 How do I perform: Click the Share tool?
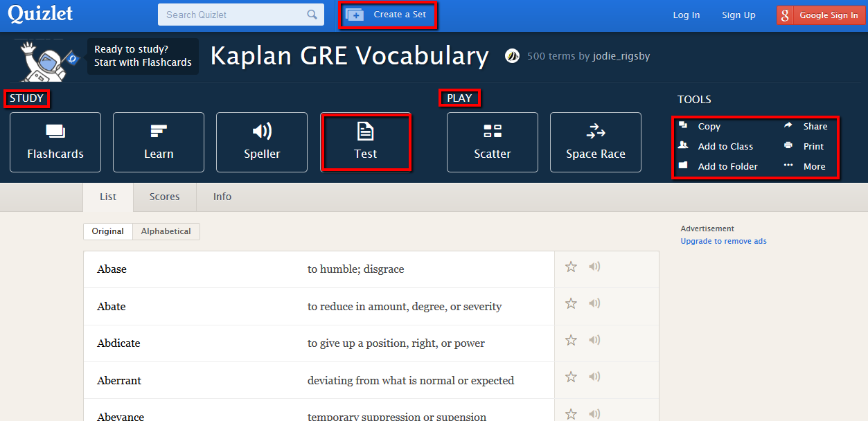tap(806, 127)
